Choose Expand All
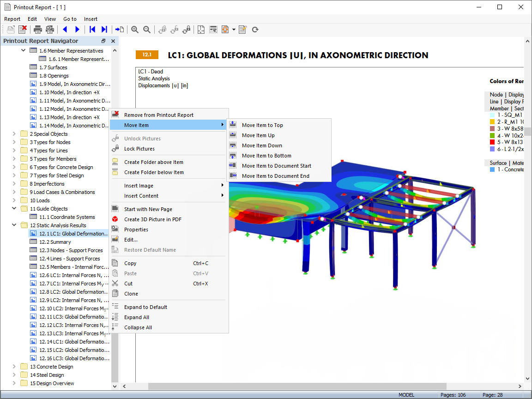The width and height of the screenshot is (532, 399). tap(169, 317)
